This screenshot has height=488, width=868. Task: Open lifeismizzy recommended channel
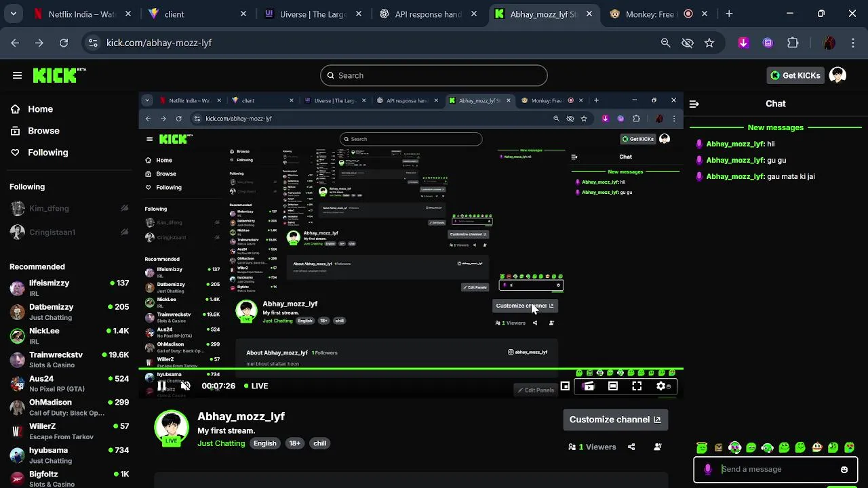click(69, 288)
